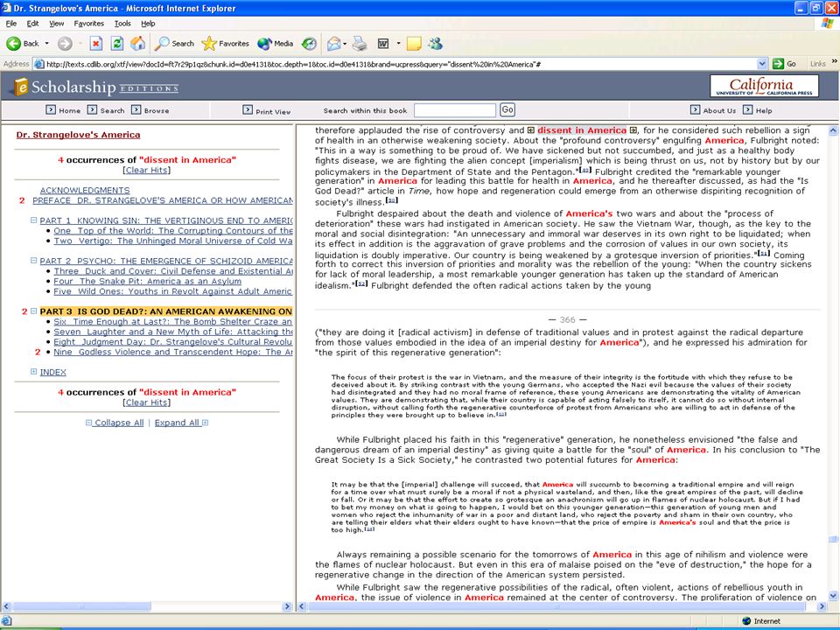Click the URL address bar field
840x630 pixels.
pos(401,64)
